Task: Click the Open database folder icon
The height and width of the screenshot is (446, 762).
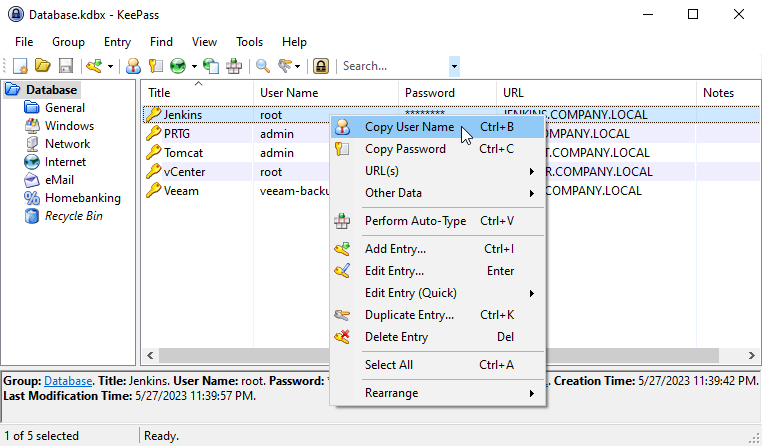Action: click(x=43, y=66)
